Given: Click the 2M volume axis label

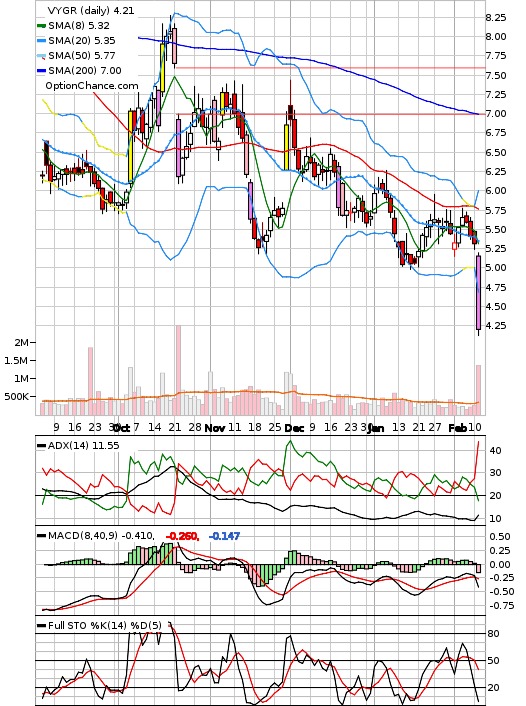Looking at the screenshot, I should [21, 343].
